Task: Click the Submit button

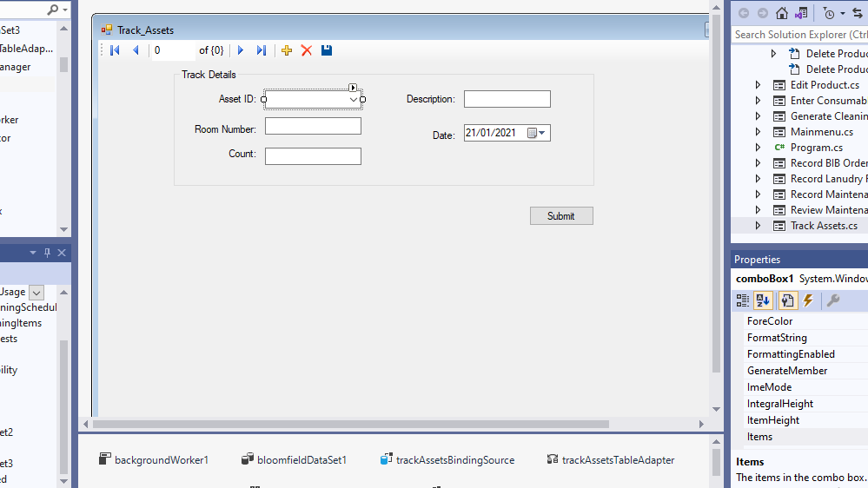Action: tap(561, 216)
